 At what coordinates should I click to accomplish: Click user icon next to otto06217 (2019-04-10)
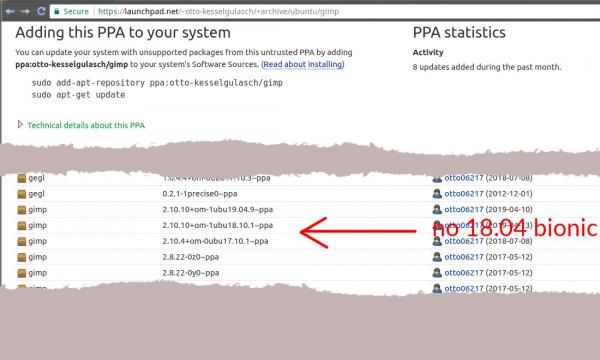[437, 209]
